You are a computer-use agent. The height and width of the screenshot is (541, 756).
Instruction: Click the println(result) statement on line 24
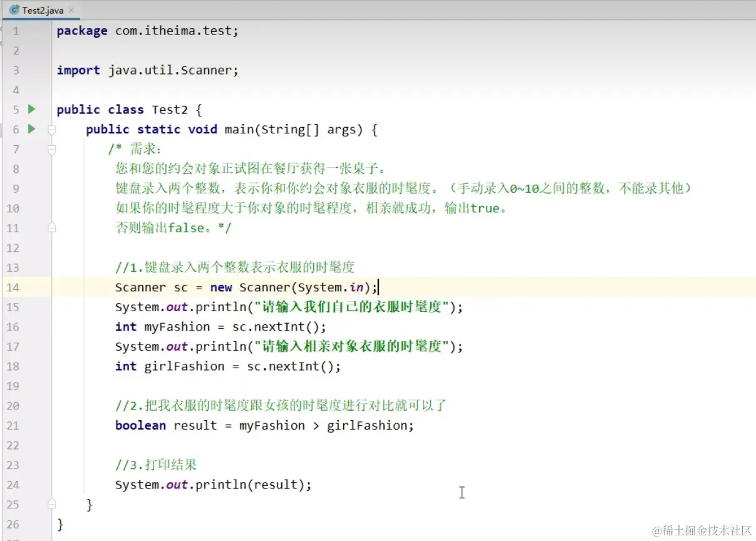(x=213, y=485)
